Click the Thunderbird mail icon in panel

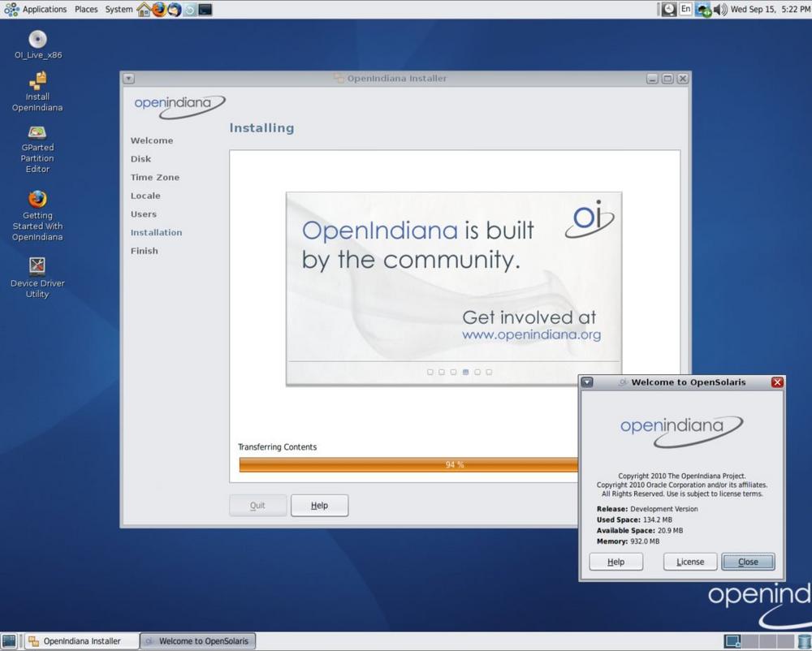click(175, 10)
